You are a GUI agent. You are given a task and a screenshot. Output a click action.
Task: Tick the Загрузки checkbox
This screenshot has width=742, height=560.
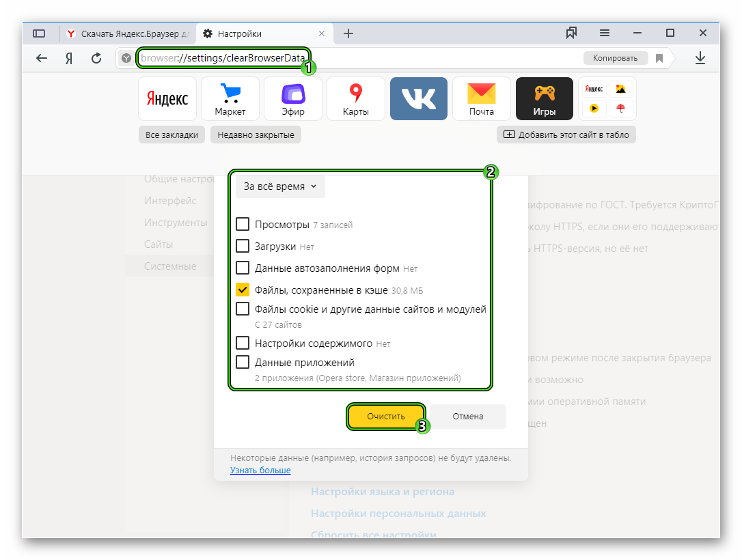click(x=243, y=246)
